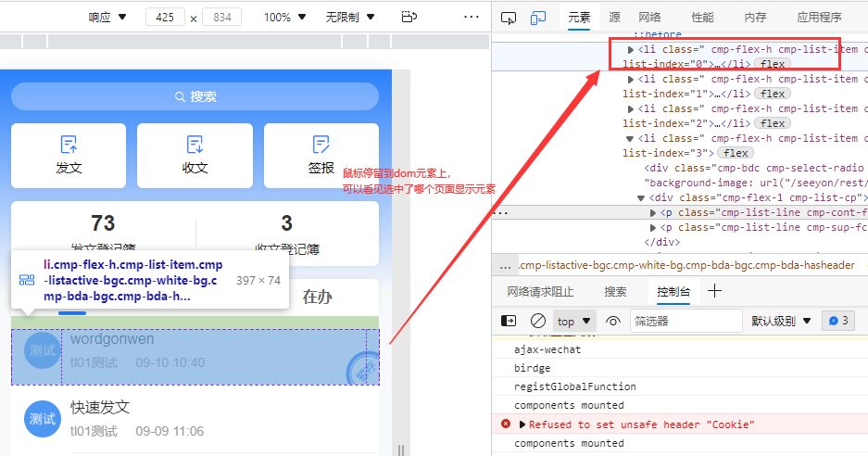Open the 100% zoom dropdown

pos(284,18)
